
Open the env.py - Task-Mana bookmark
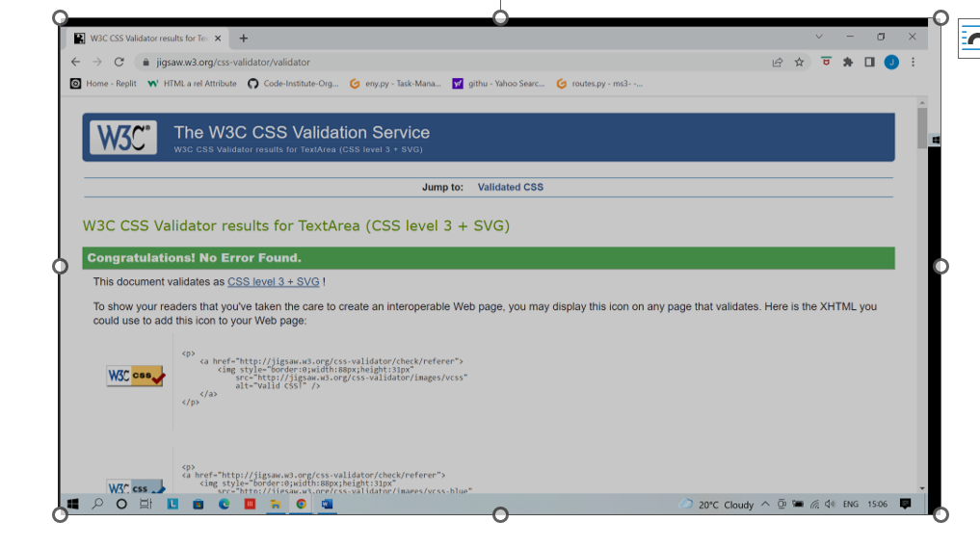click(x=395, y=83)
